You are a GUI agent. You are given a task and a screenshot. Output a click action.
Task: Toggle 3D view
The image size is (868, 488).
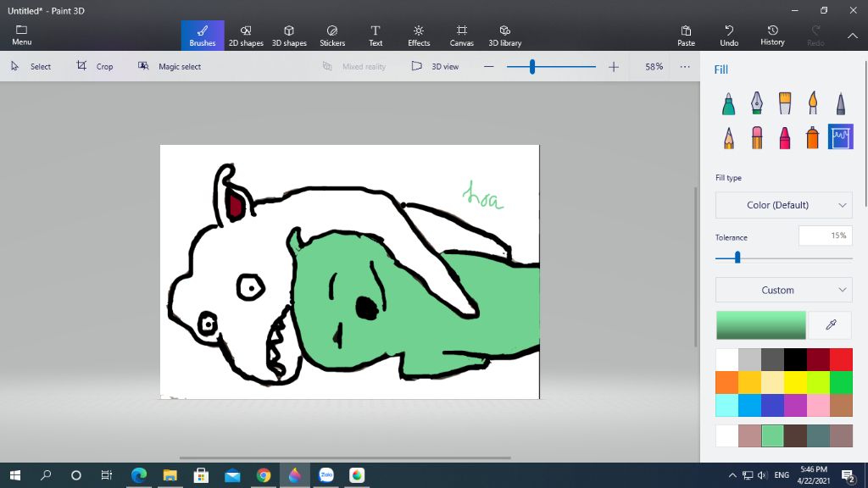click(x=435, y=66)
